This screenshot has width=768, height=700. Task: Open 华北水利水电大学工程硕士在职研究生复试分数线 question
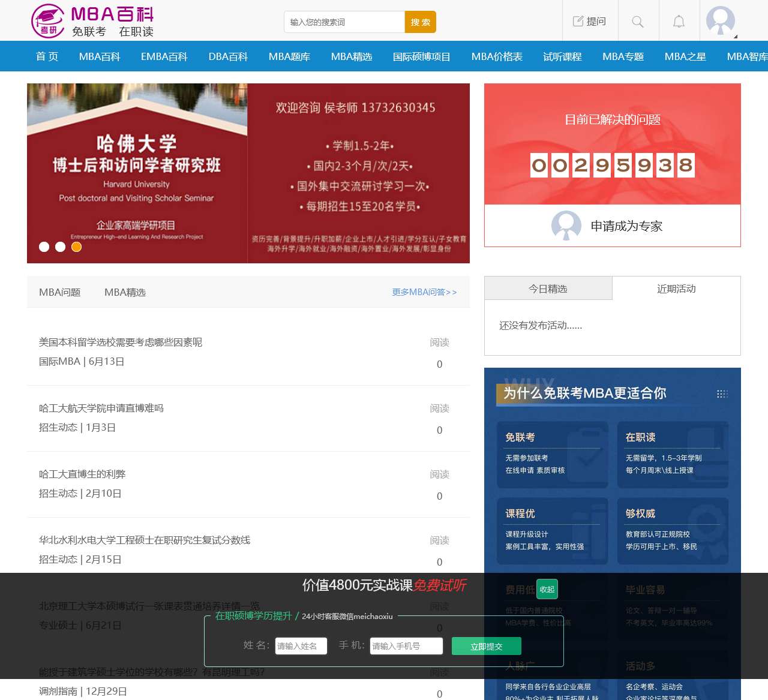145,540
